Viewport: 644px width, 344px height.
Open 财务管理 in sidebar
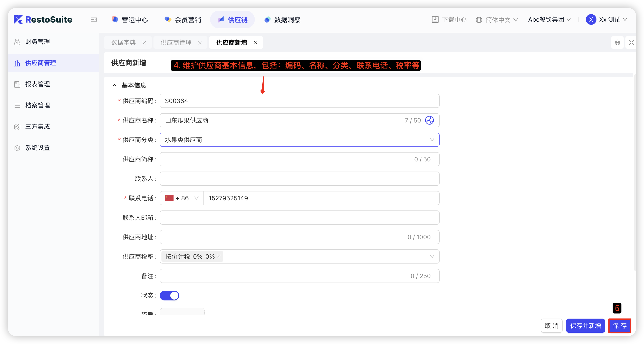click(38, 42)
